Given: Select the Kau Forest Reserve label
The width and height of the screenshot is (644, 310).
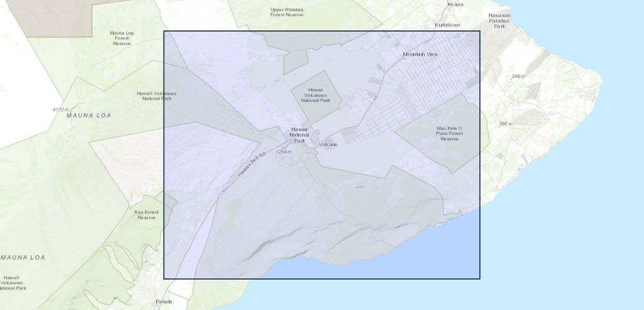Looking at the screenshot, I should (x=147, y=214).
